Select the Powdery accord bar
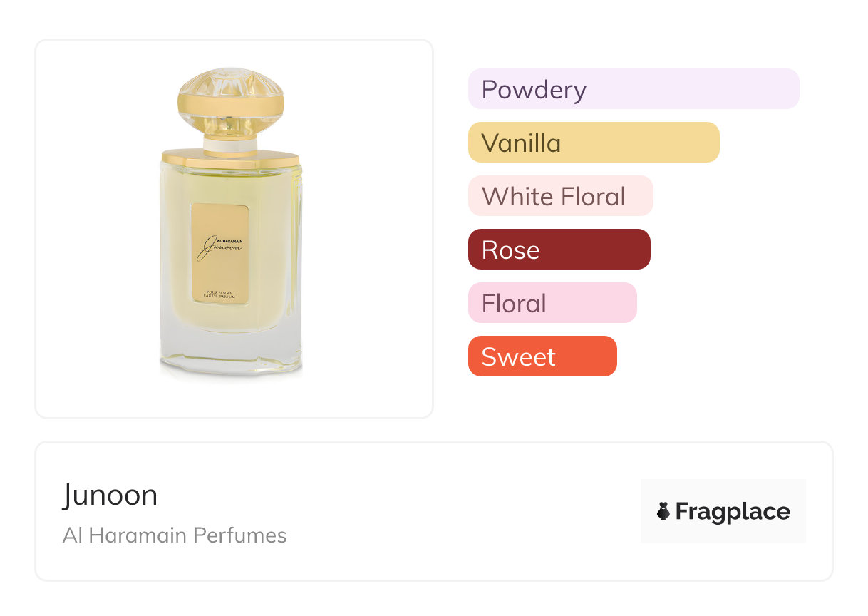The width and height of the screenshot is (868, 616). click(x=633, y=89)
